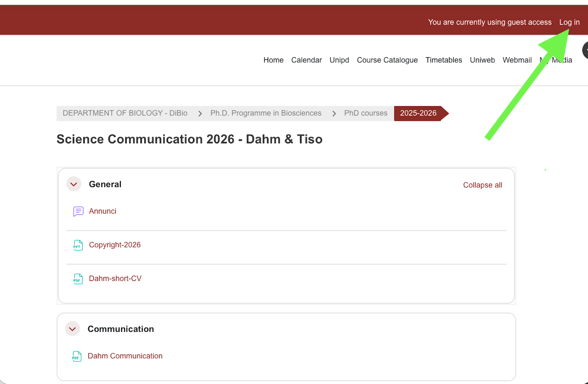Open the Dahm Communication file link
588x384 pixels.
point(125,356)
